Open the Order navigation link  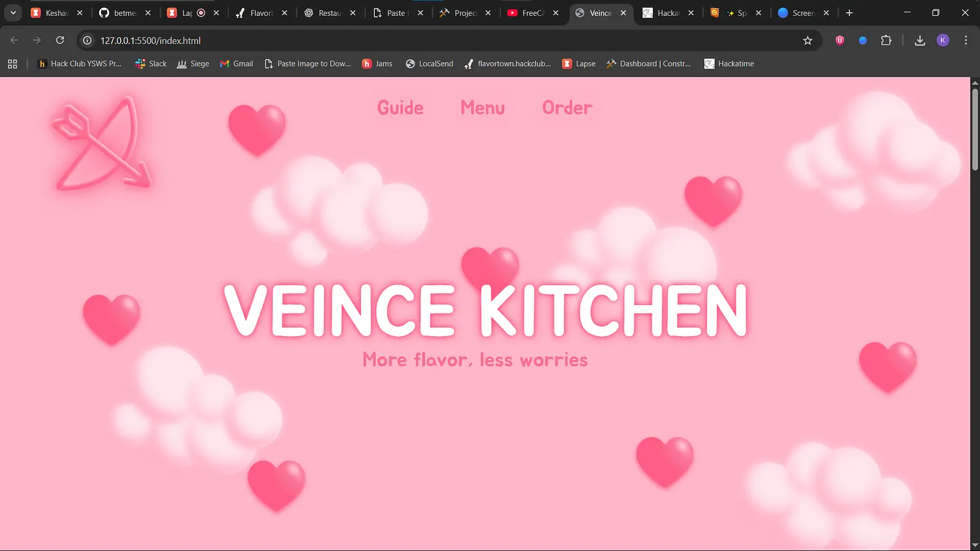tap(567, 108)
